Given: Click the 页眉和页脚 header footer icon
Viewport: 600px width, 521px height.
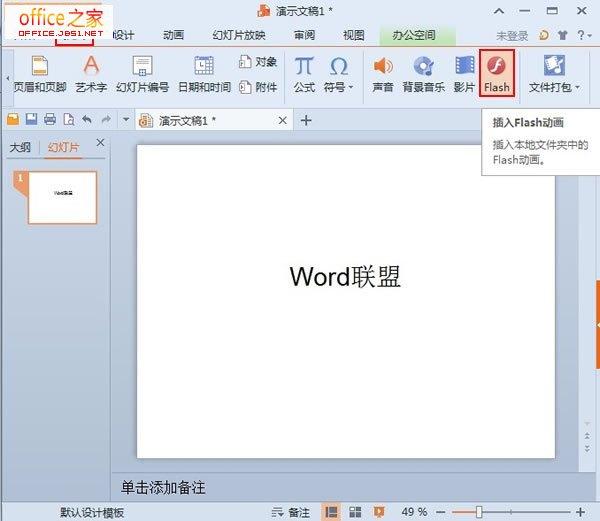Looking at the screenshot, I should coord(39,72).
